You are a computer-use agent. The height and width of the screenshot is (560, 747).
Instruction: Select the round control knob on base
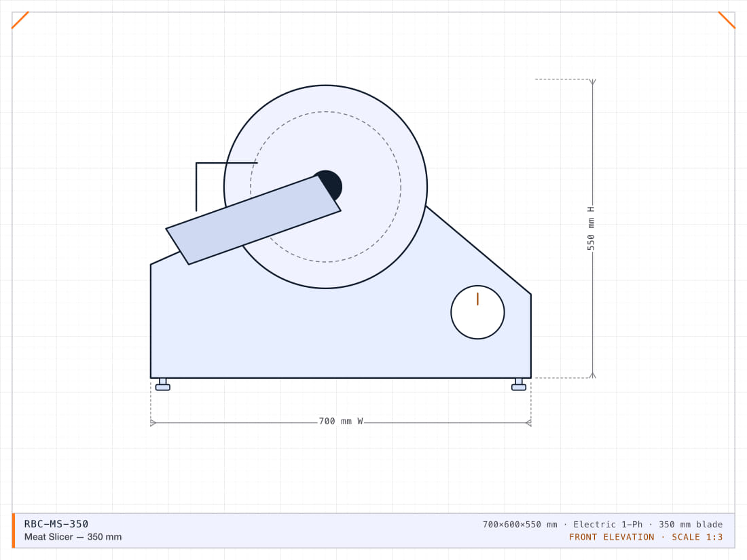[x=477, y=312]
